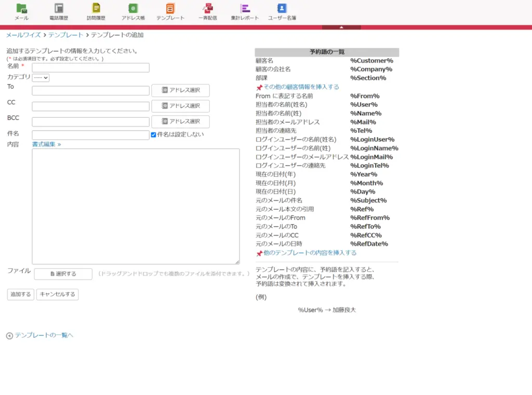Open the 一斉配信 bulk delivery icon
Image resolution: width=532 pixels, height=395 pixels.
[x=208, y=9]
